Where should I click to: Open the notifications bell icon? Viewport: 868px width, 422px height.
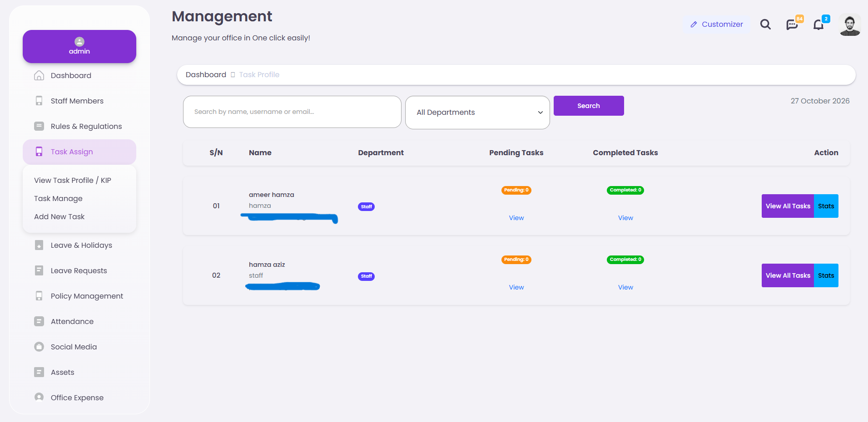click(x=818, y=25)
